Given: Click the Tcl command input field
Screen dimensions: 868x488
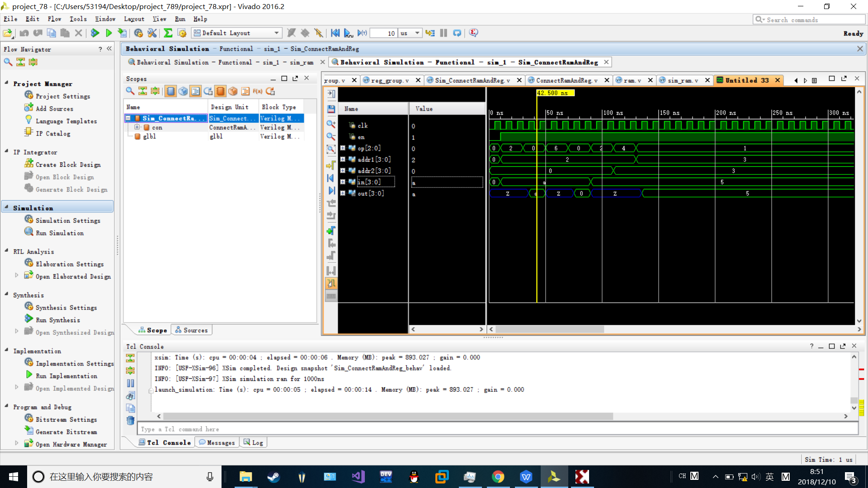Looking at the screenshot, I should point(497,429).
